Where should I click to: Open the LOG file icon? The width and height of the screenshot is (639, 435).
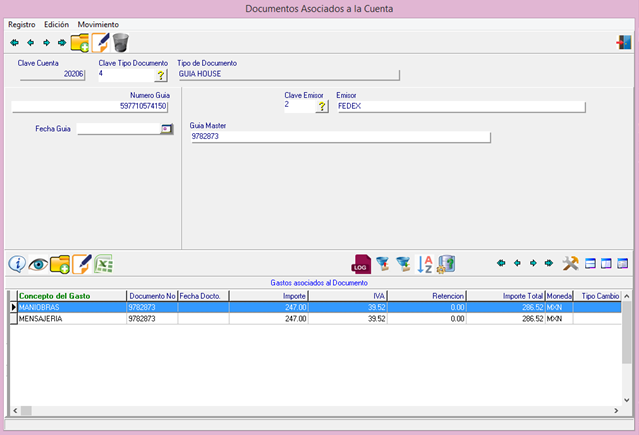coord(361,264)
